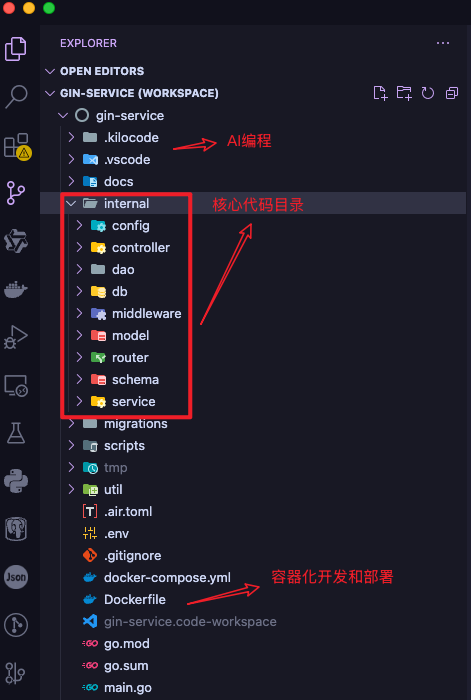
Task: Open the Extensions view with warning badge
Action: pyautogui.click(x=17, y=146)
